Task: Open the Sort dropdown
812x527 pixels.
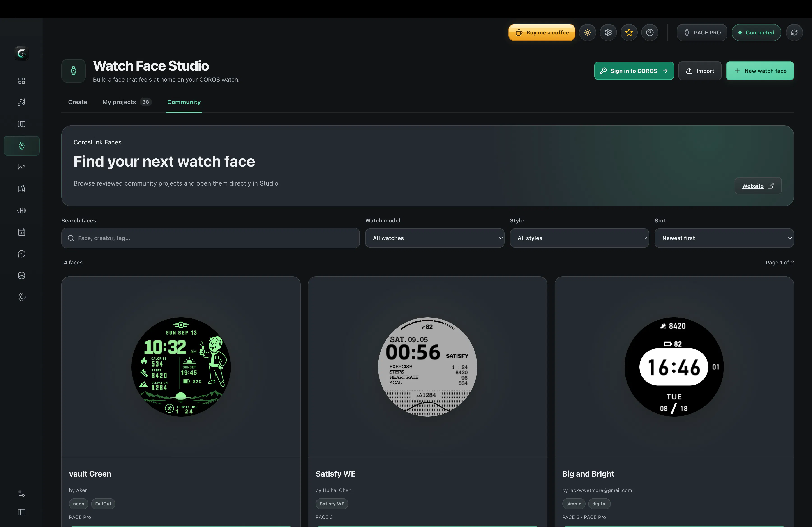Action: tap(724, 238)
